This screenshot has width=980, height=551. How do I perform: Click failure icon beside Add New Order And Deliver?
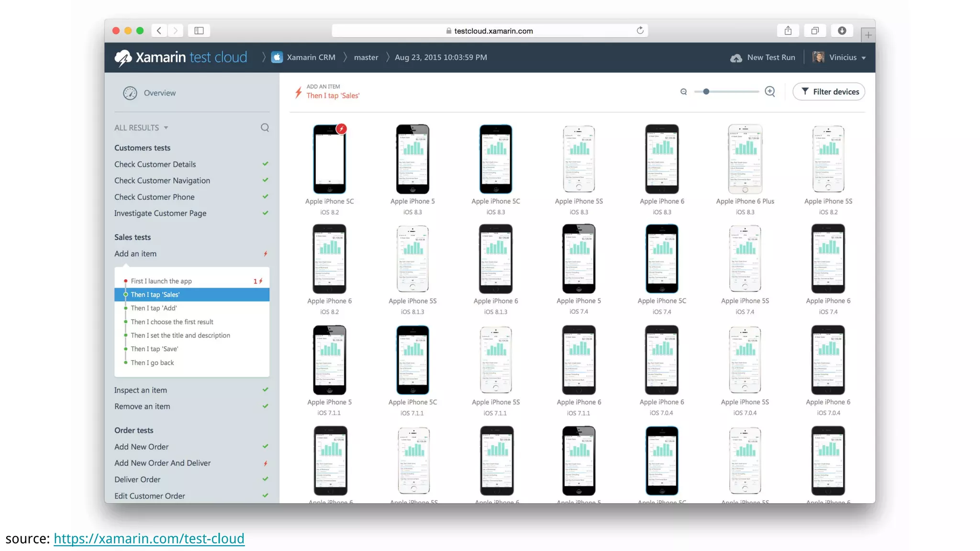[265, 463]
